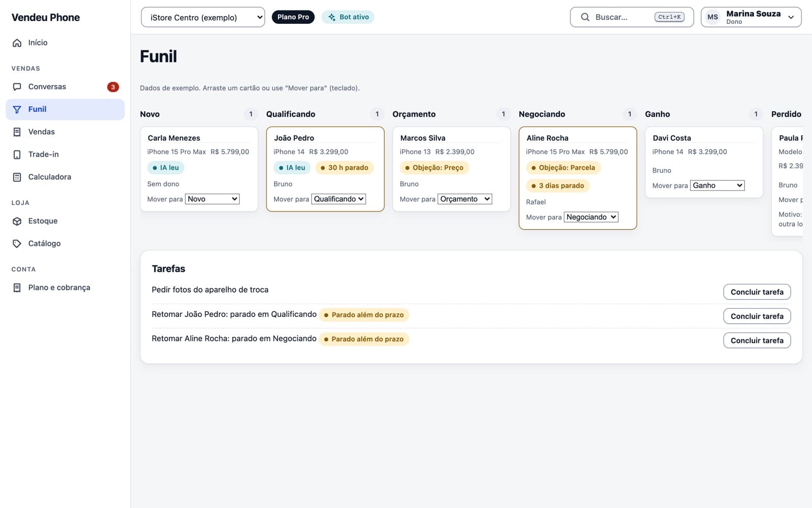
Task: Open the Vendas sidebar item
Action: [x=65, y=132]
